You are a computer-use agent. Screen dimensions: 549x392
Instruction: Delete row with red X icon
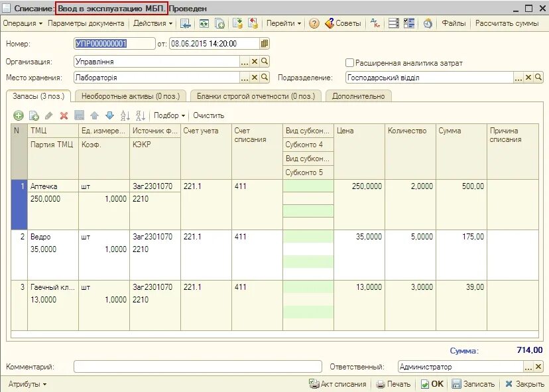(x=64, y=115)
